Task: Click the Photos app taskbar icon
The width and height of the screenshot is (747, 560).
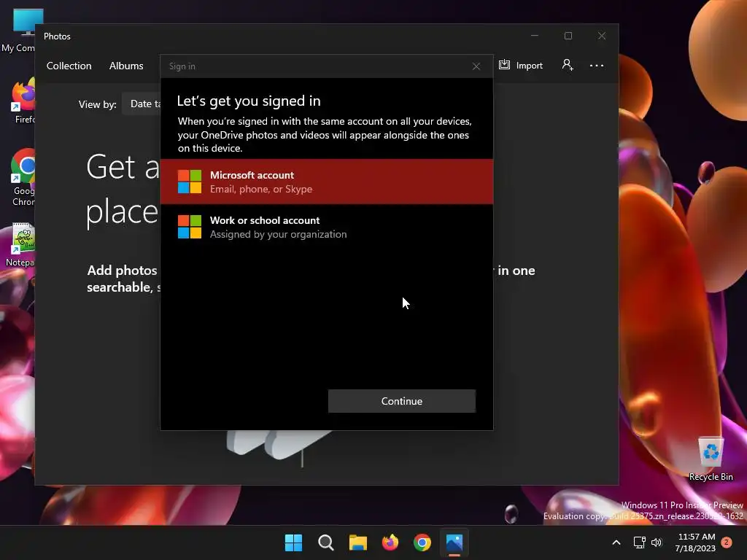Action: pos(454,542)
